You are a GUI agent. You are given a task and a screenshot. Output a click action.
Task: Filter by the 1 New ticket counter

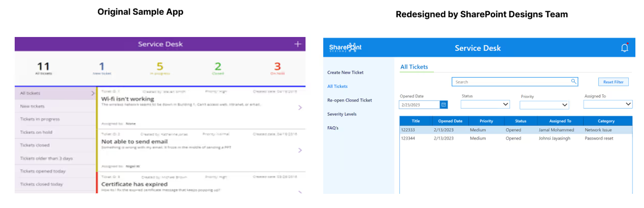click(101, 68)
